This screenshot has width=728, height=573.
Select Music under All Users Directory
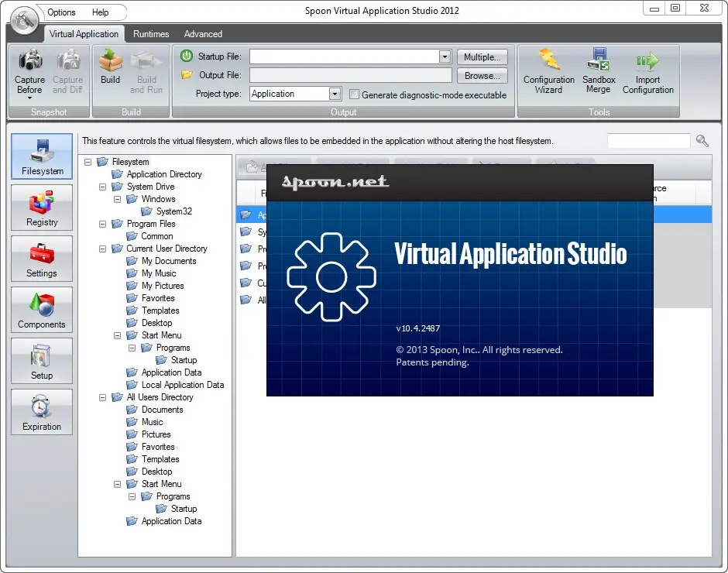(153, 422)
